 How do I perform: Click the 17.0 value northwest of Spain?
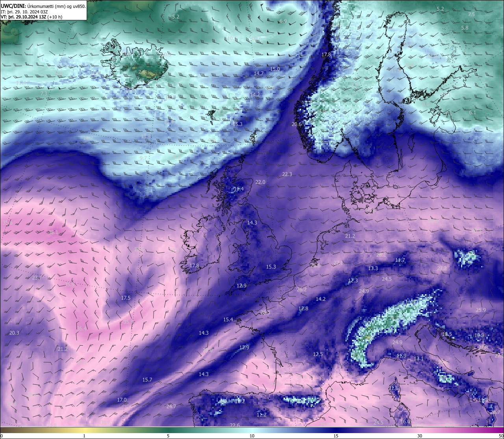[122, 400]
